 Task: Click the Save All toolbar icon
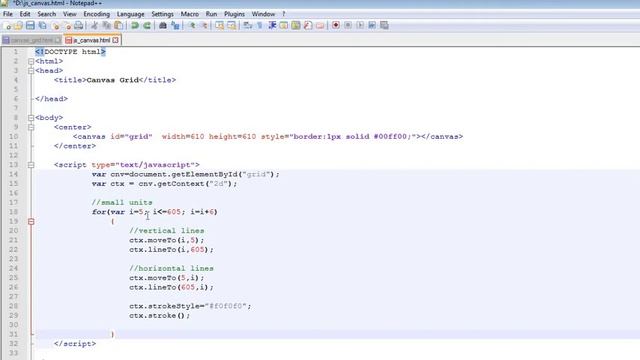42,26
